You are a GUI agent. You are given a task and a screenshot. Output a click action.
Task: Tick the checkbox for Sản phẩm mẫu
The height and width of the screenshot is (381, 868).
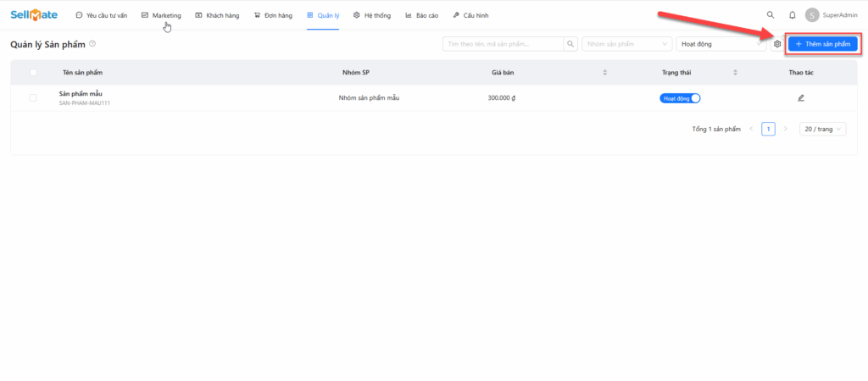pos(33,98)
